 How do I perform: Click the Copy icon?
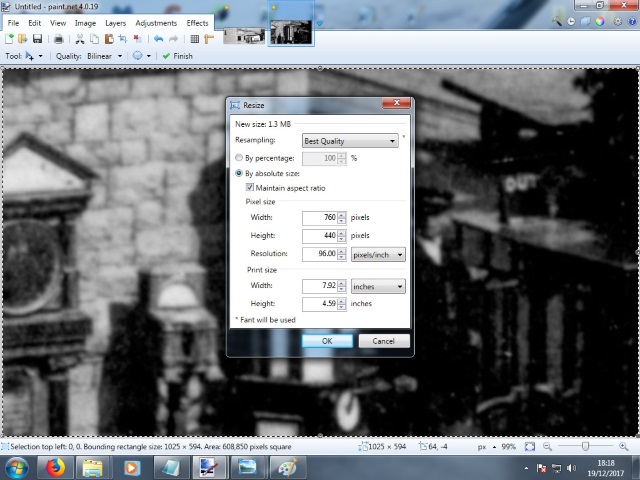(94, 39)
